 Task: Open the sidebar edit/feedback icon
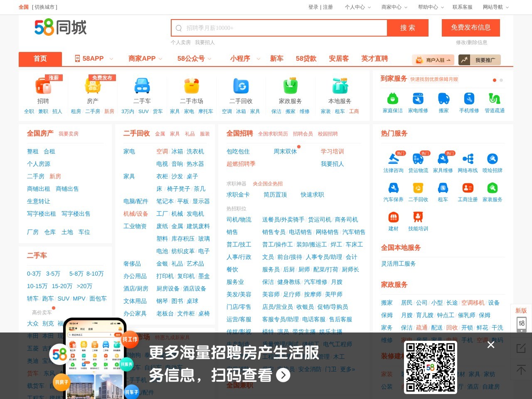(521, 348)
